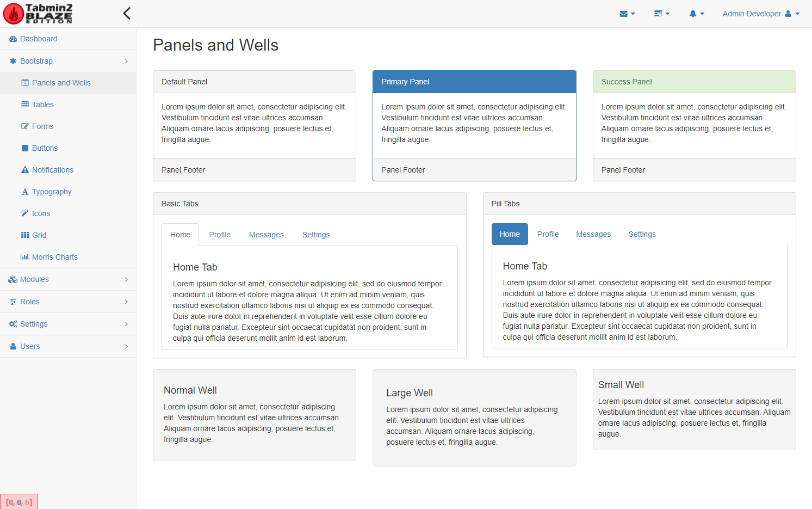Click Panel Footer of Primary Panel
Screen dimensions: 812x509
474,170
